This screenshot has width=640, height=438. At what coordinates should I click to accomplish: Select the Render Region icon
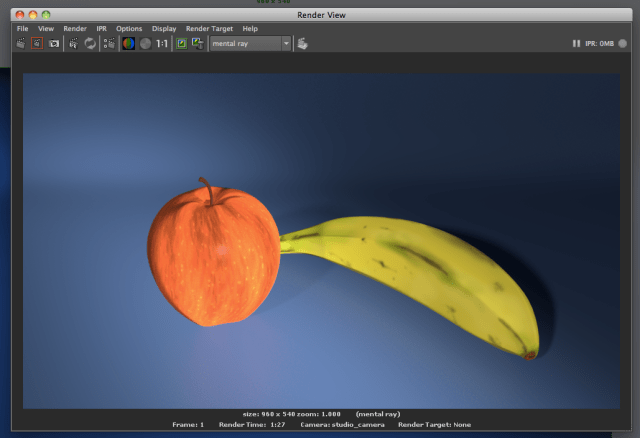coord(37,44)
